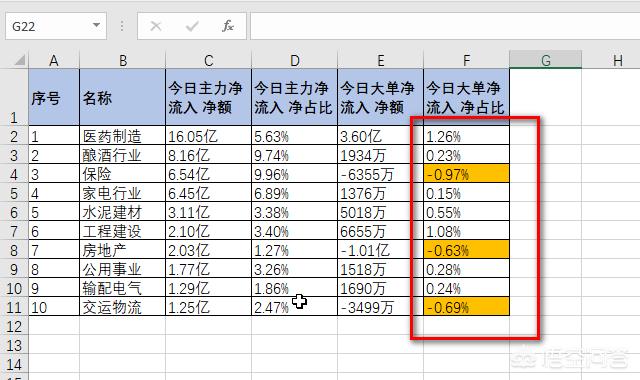This screenshot has width=640, height=380.
Task: Select the cell 交运物流
Action: coord(122,307)
